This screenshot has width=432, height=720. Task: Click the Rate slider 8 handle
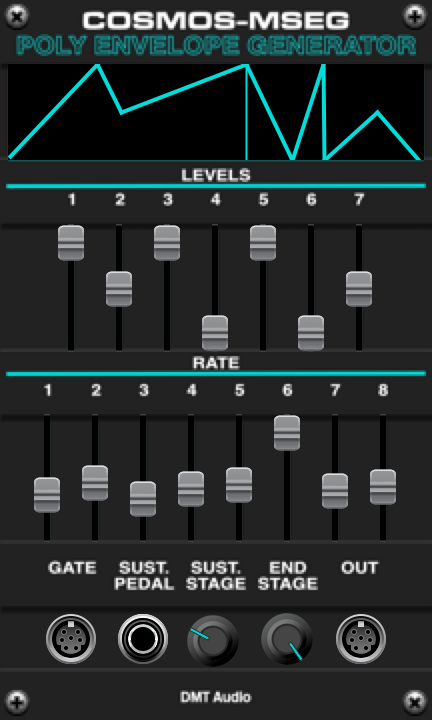tap(383, 487)
